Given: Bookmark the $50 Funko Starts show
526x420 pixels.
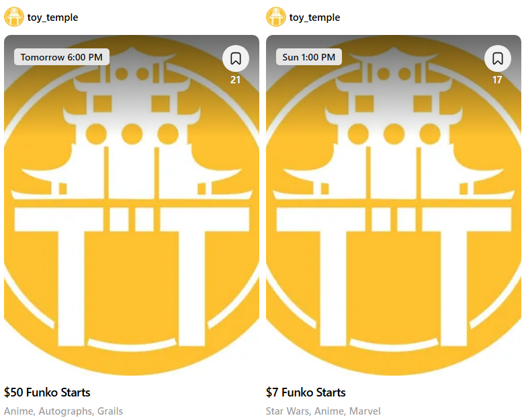Looking at the screenshot, I should pos(236,58).
